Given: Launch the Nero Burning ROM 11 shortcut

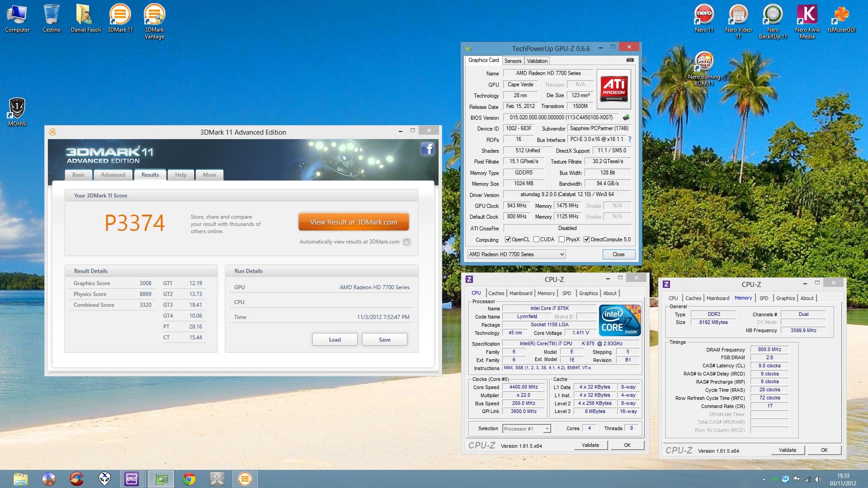Looking at the screenshot, I should click(x=704, y=69).
